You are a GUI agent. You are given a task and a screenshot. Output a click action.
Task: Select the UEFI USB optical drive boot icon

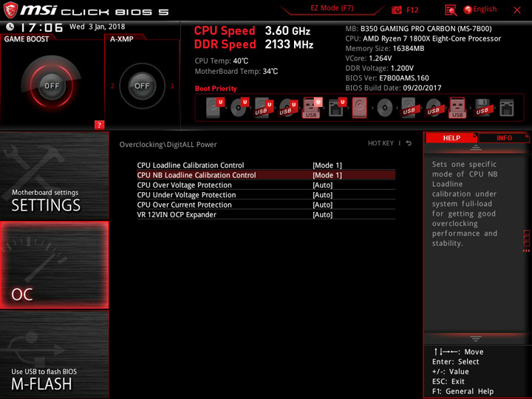[x=288, y=108]
